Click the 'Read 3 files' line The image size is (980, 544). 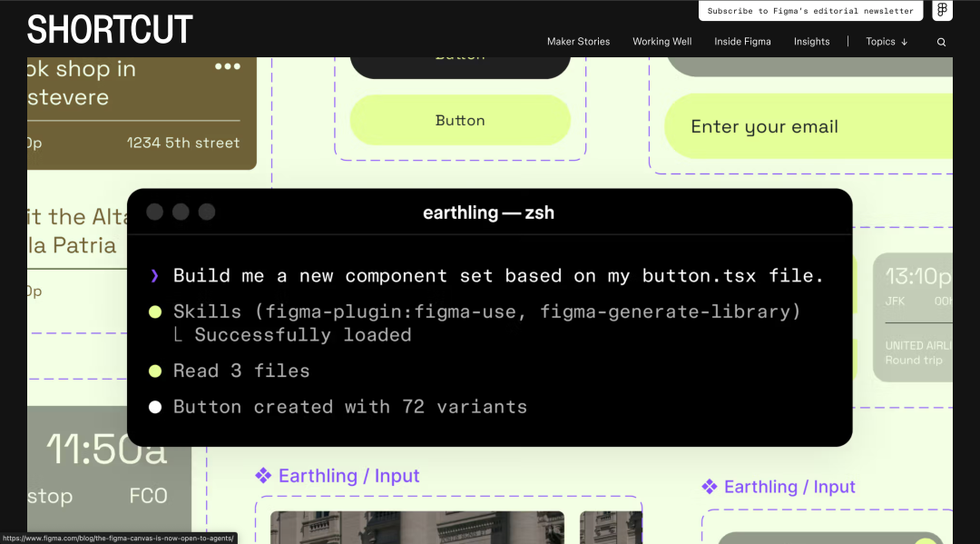click(241, 371)
